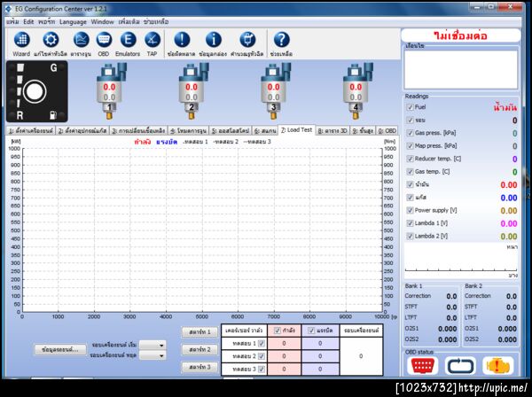
Task: Toggle the Gas temp. [C] checkbox
Action: tap(410, 172)
